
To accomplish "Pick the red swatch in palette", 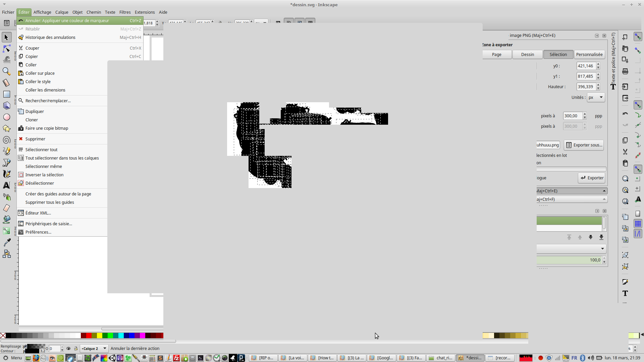I will (x=89, y=336).
